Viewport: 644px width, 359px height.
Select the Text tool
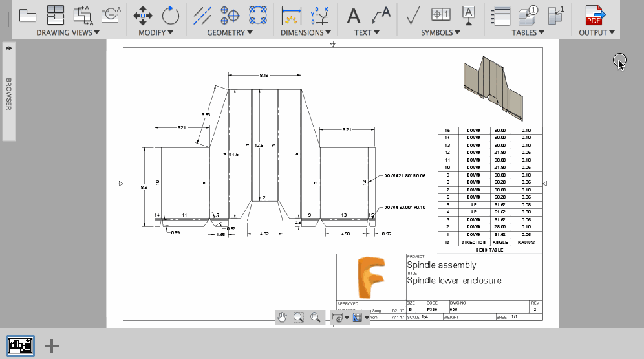pyautogui.click(x=354, y=14)
